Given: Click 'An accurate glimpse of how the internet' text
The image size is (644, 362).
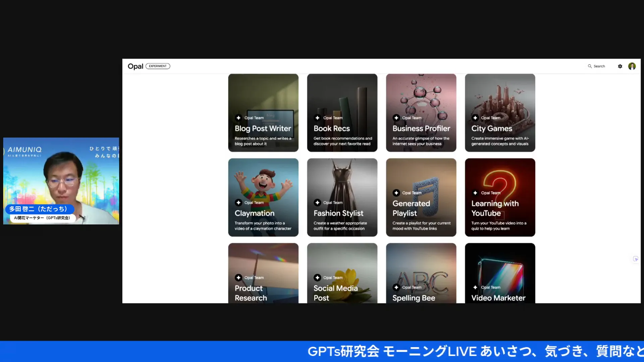Looking at the screenshot, I should point(421,141).
